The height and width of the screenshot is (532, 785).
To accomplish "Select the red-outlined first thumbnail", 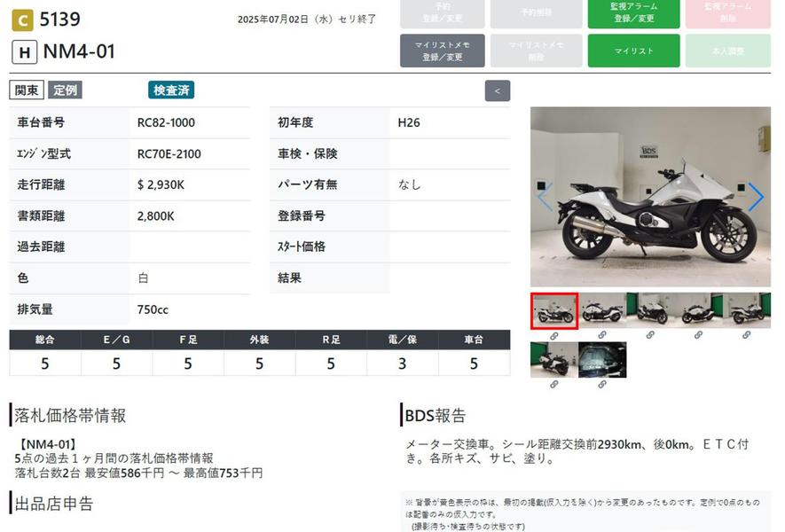I will coord(553,310).
